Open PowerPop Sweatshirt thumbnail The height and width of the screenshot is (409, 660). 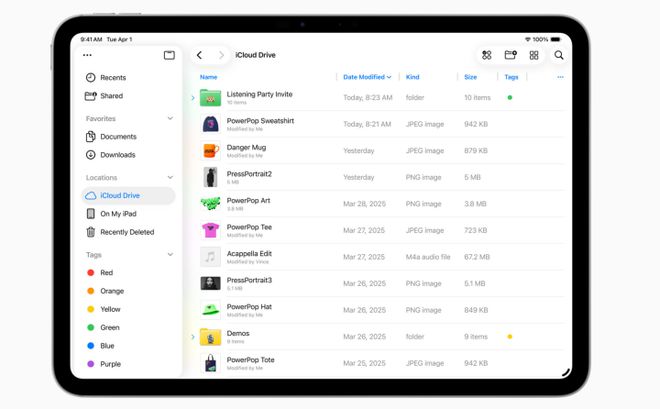coord(210,124)
